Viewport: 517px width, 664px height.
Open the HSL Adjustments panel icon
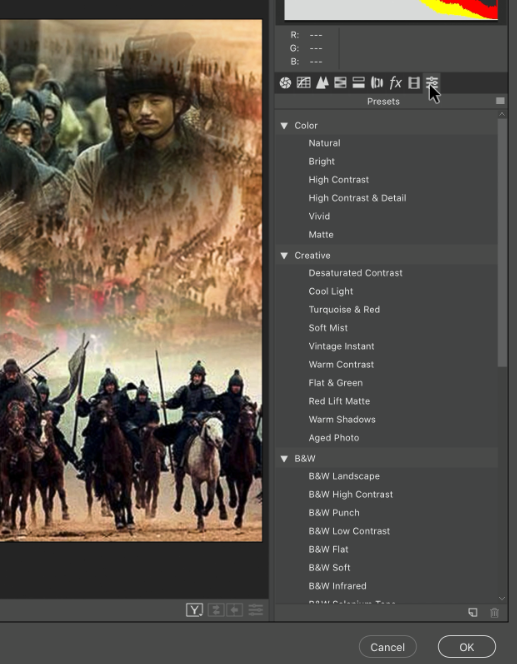340,83
